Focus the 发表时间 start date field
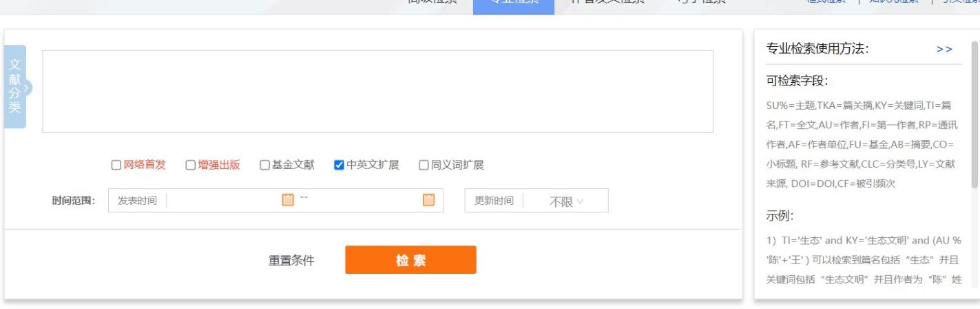The width and height of the screenshot is (980, 309). [224, 201]
